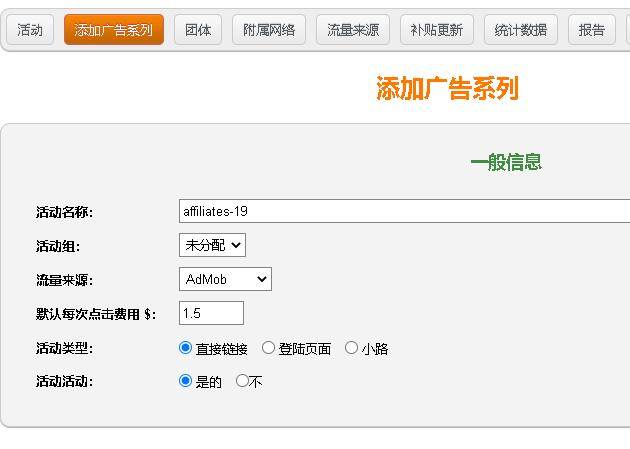Select 不 for 活动活动

tap(242, 381)
